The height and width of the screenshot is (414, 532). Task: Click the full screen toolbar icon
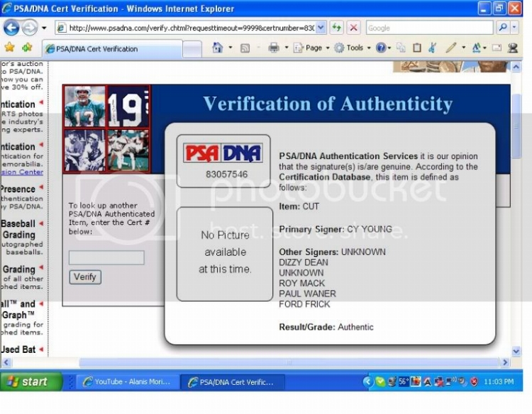click(497, 48)
